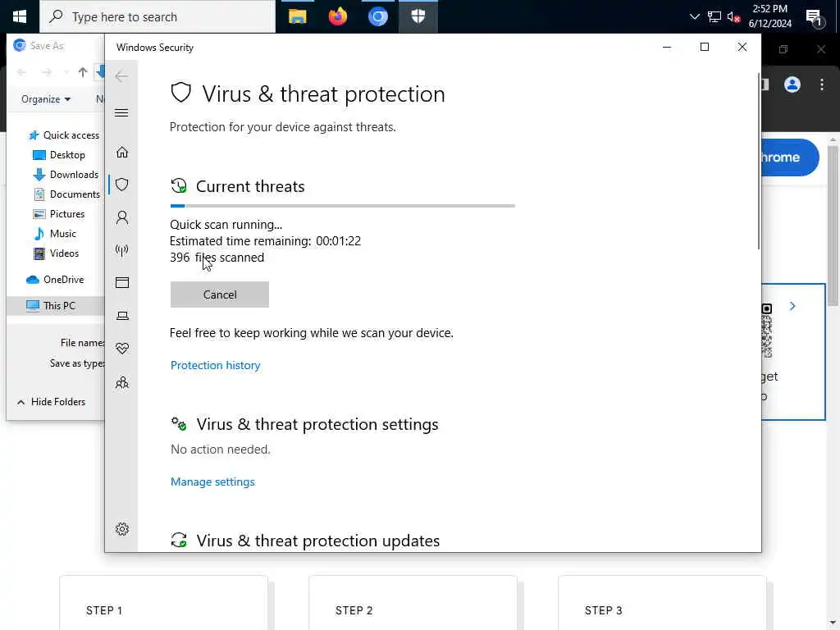Open Device security laptop icon in sidebar
The image size is (840, 630).
point(122,316)
